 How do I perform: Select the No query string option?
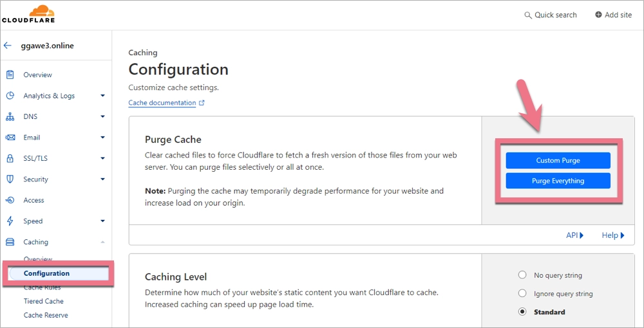click(x=522, y=275)
